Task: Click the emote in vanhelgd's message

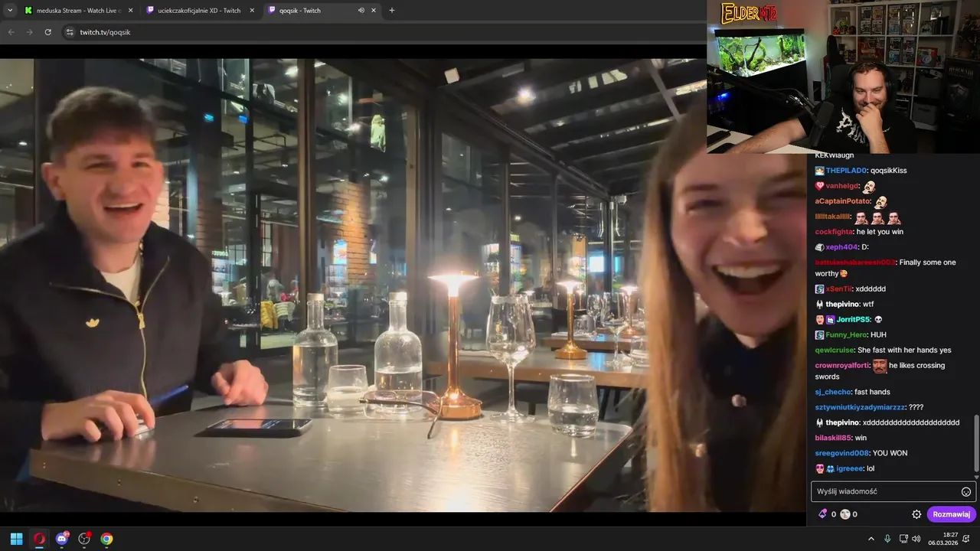Action: click(x=869, y=186)
